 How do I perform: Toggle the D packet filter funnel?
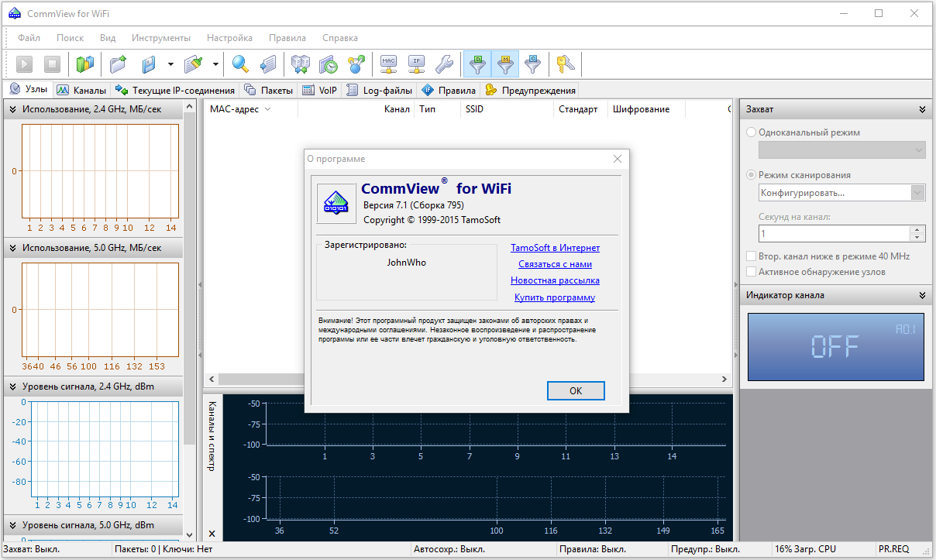[477, 64]
